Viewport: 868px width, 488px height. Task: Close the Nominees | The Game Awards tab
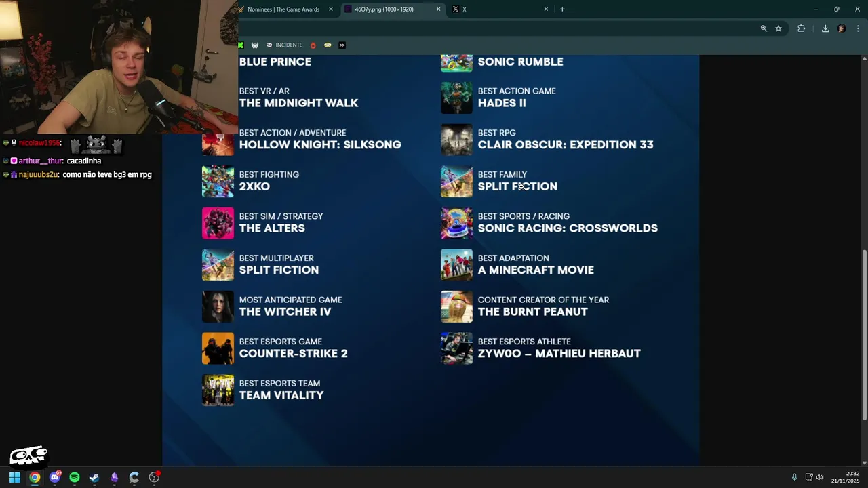point(331,9)
